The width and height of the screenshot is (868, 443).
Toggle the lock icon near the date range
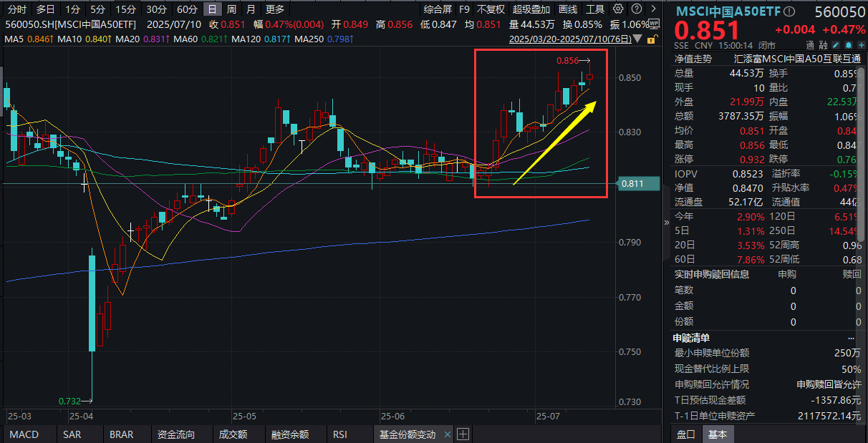[x=651, y=39]
